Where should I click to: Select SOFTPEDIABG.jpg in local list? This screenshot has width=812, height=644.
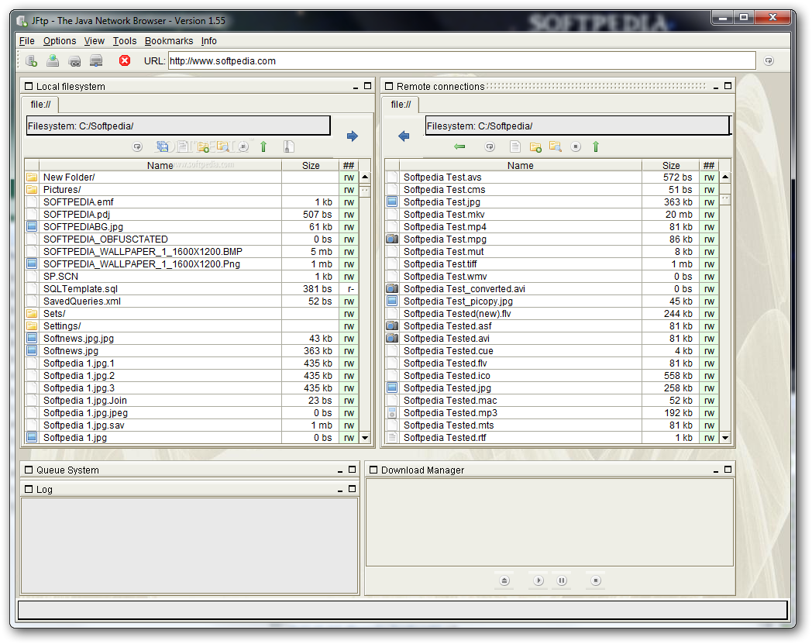click(x=191, y=227)
